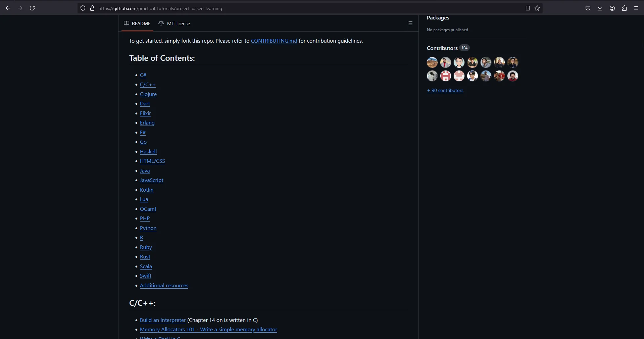Open the README outline icon
This screenshot has height=339, width=644.
(410, 23)
